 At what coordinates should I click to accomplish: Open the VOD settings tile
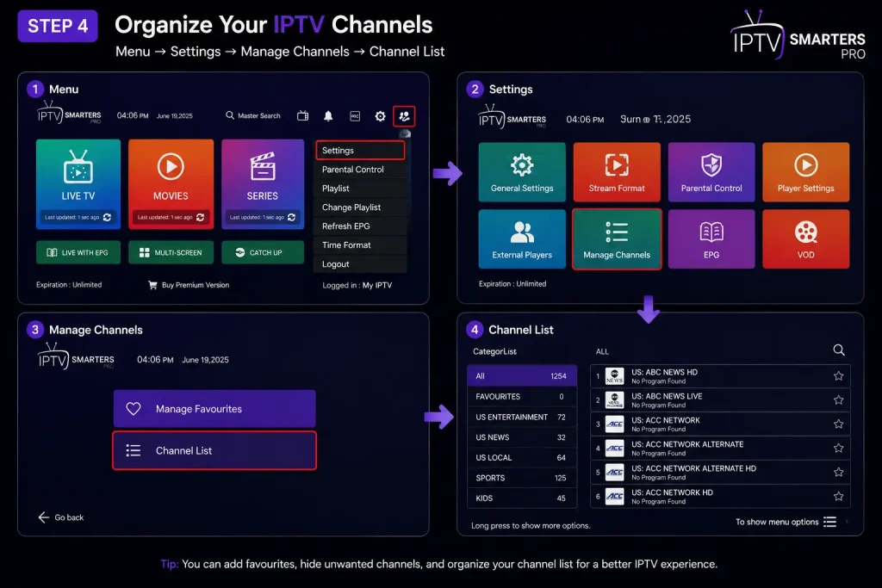[806, 239]
